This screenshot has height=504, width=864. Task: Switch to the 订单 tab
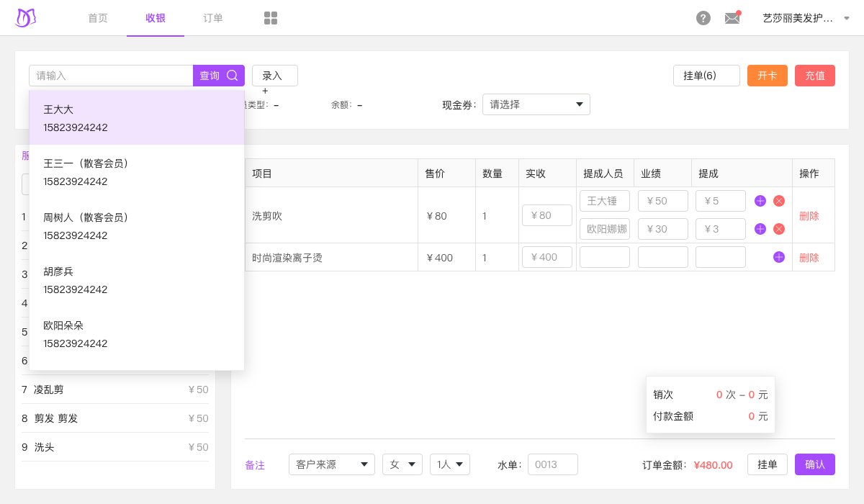click(x=213, y=18)
